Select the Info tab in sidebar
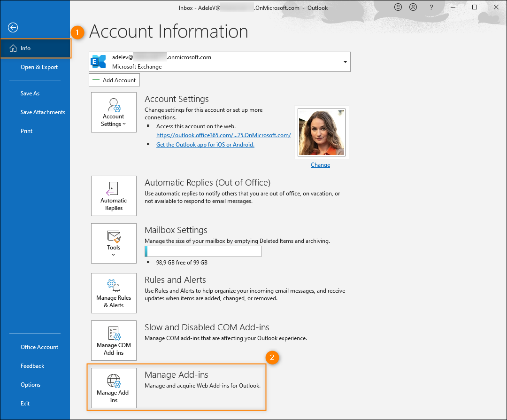This screenshot has width=507, height=420. click(x=36, y=48)
